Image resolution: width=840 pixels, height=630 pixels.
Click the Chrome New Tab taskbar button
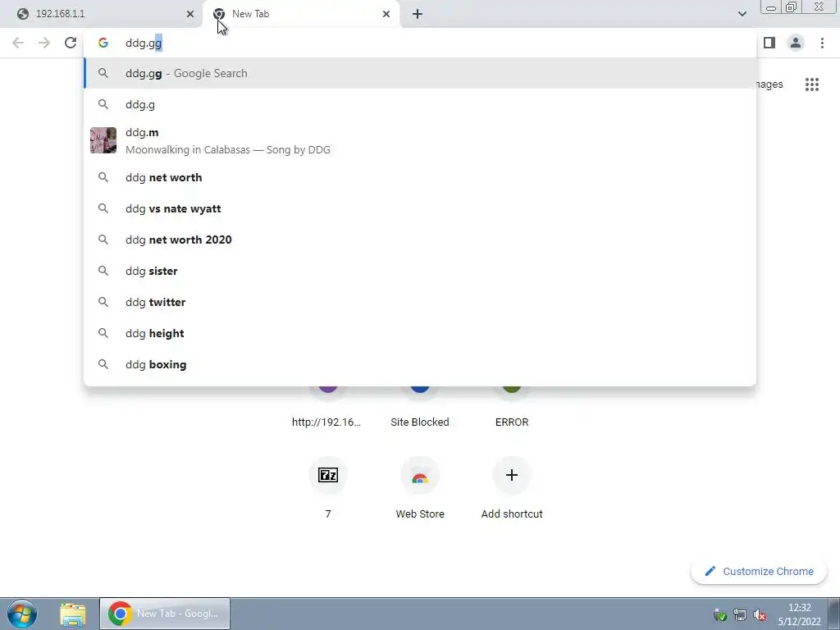(x=165, y=614)
